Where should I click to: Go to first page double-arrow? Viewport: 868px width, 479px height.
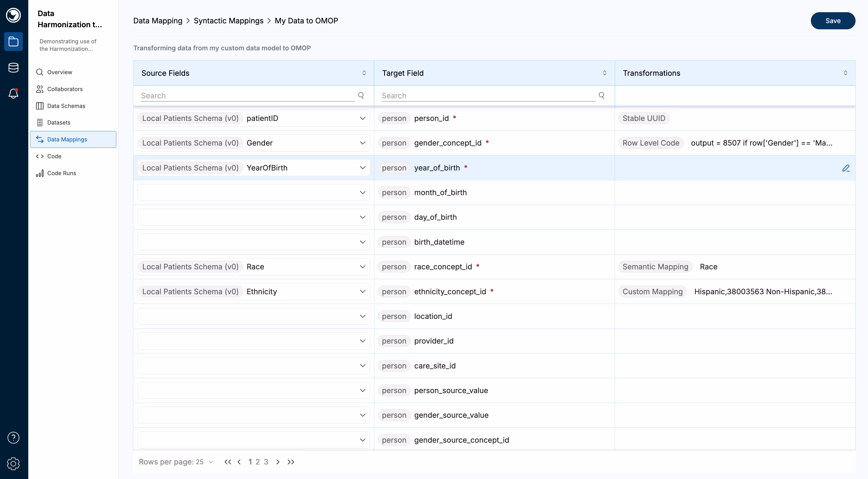coord(228,462)
